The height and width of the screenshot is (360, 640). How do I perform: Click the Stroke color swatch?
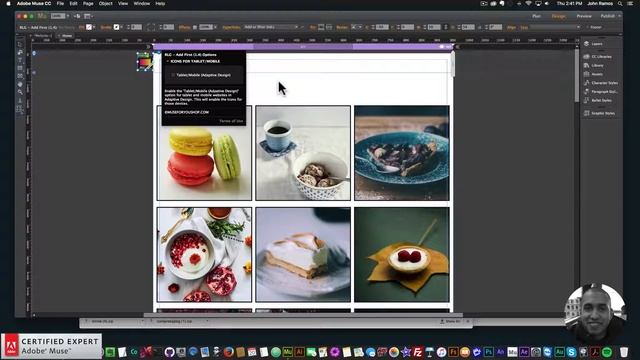click(116, 27)
